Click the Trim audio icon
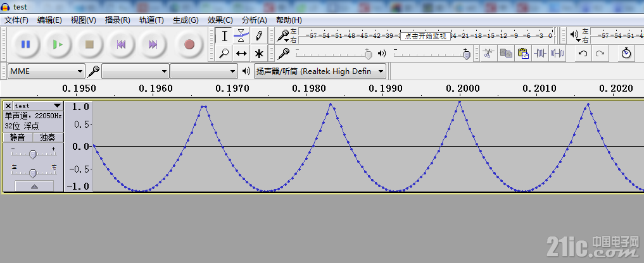This screenshot has width=644, height=263. (x=540, y=53)
